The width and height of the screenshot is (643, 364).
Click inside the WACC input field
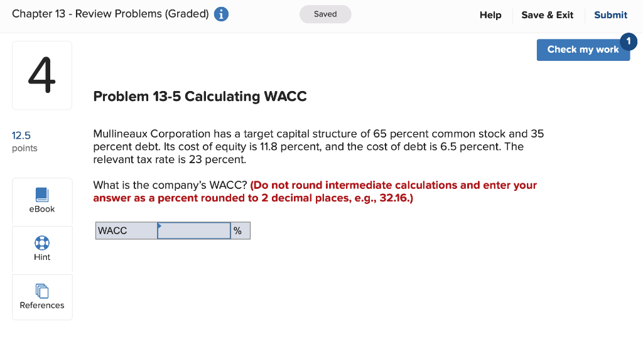(x=193, y=230)
